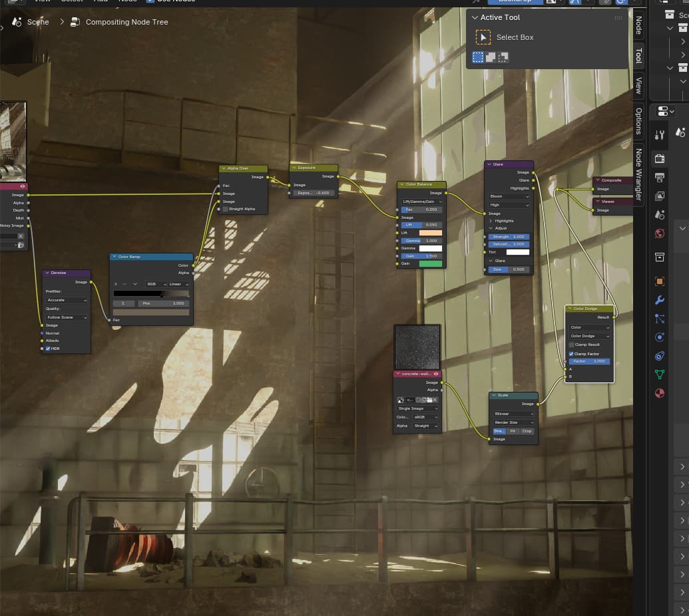
Task: Open the Lift/Gamma/Gain dropdown in Color Balance
Action: click(x=421, y=202)
